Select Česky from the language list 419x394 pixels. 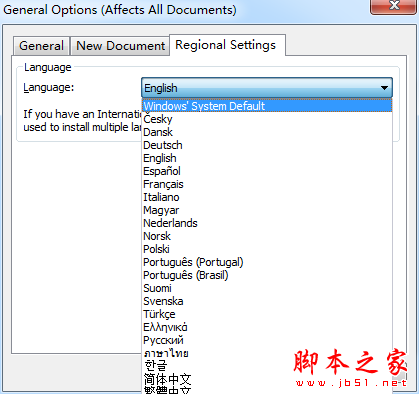(x=267, y=119)
